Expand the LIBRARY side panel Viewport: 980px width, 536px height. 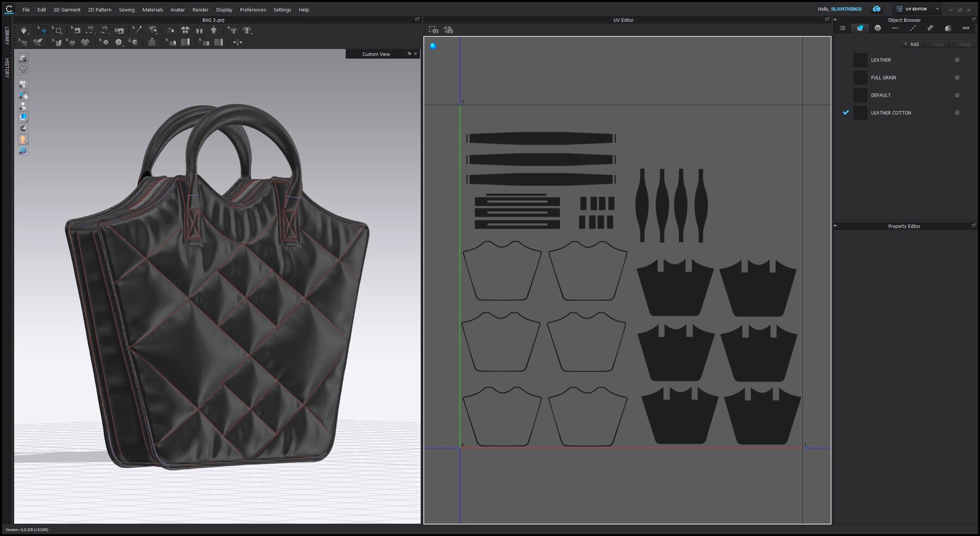[x=7, y=35]
